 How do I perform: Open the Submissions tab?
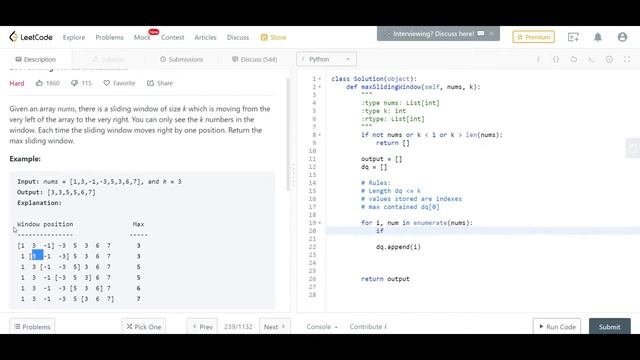point(182,59)
